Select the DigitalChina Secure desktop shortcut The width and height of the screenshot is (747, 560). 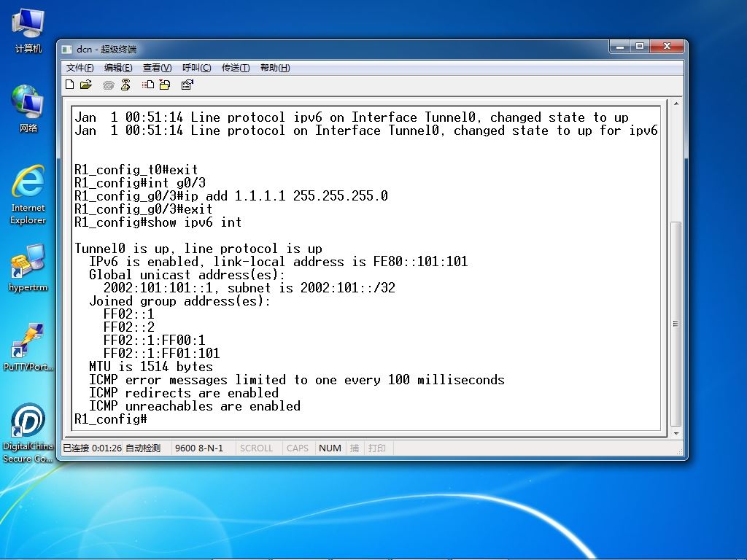(28, 432)
